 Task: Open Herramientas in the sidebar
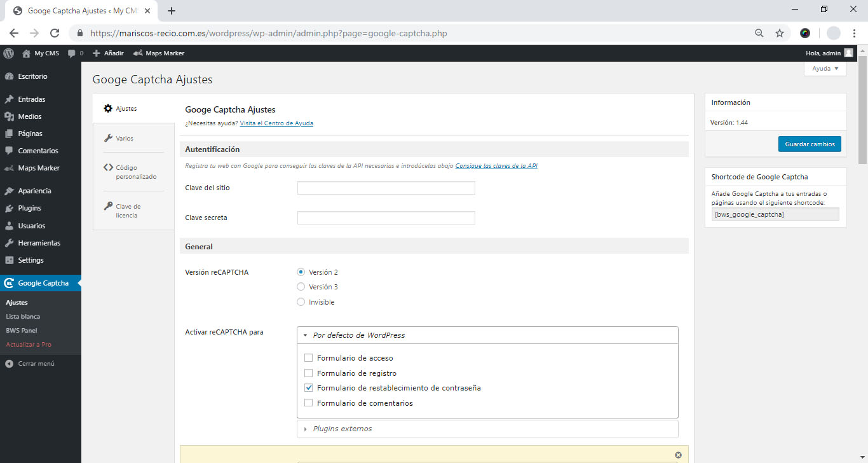coord(41,243)
